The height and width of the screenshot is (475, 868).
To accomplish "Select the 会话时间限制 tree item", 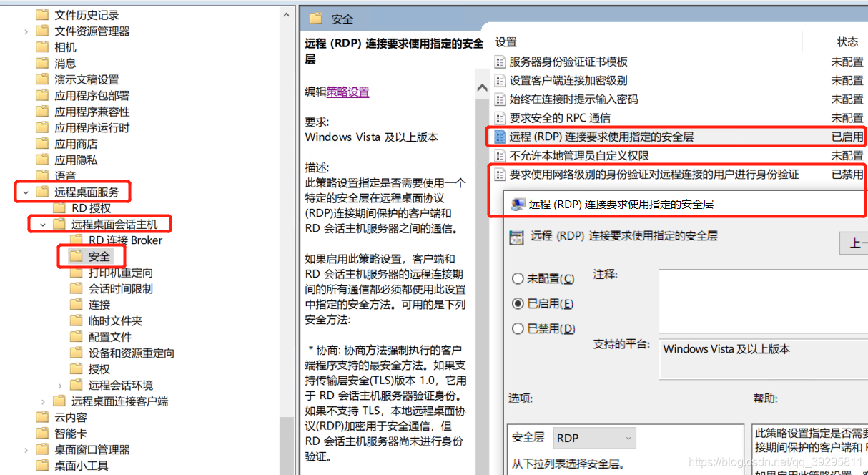I will coord(120,289).
